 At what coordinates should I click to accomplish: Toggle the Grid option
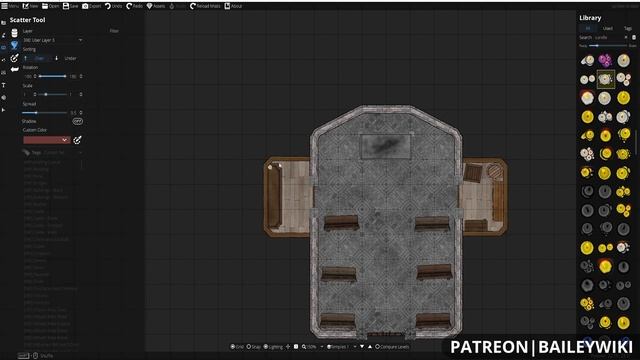coord(237,347)
